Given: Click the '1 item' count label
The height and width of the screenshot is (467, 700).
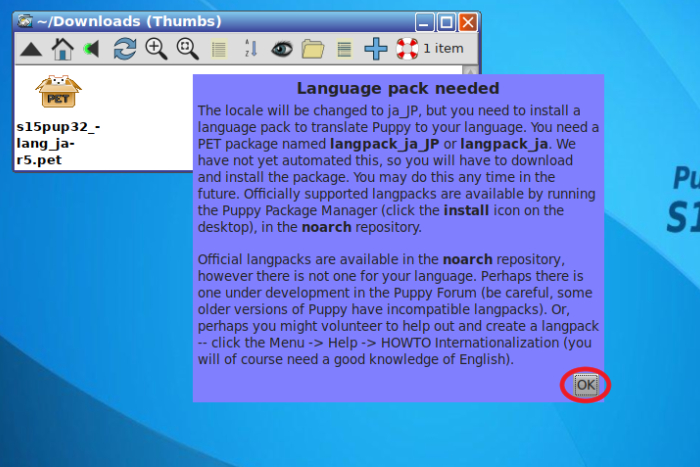Looking at the screenshot, I should (443, 49).
